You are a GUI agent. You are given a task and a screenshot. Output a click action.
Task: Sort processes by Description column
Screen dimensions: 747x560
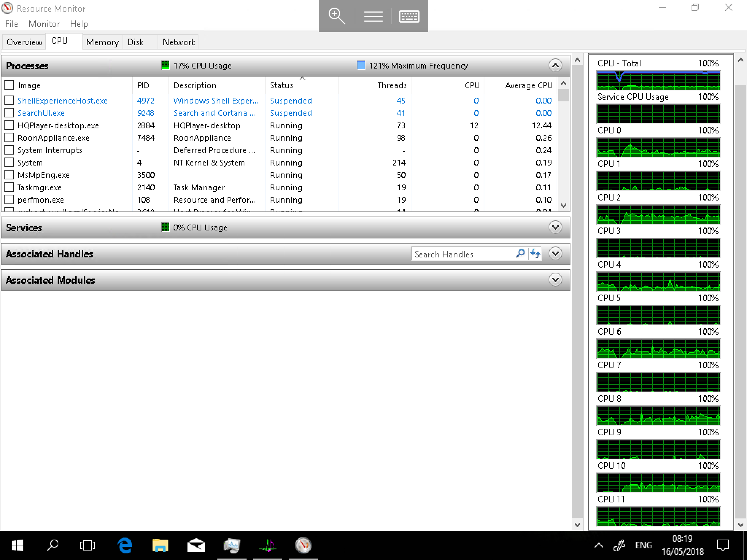217,85
